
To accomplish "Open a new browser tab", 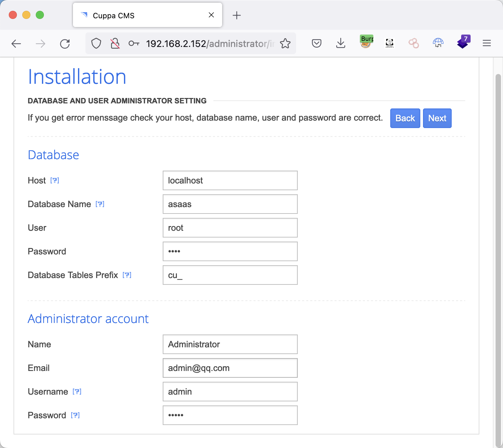I will 237,16.
